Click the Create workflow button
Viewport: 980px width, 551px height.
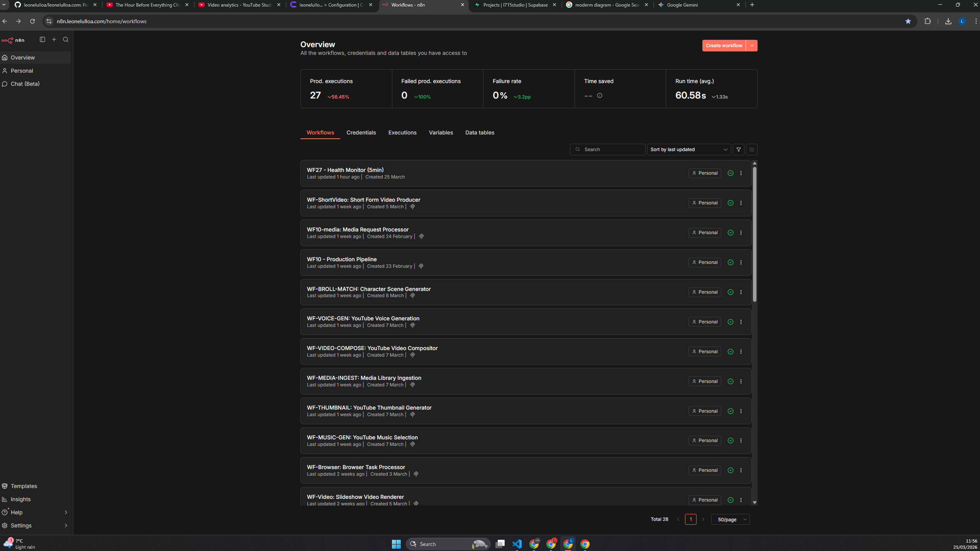724,45
